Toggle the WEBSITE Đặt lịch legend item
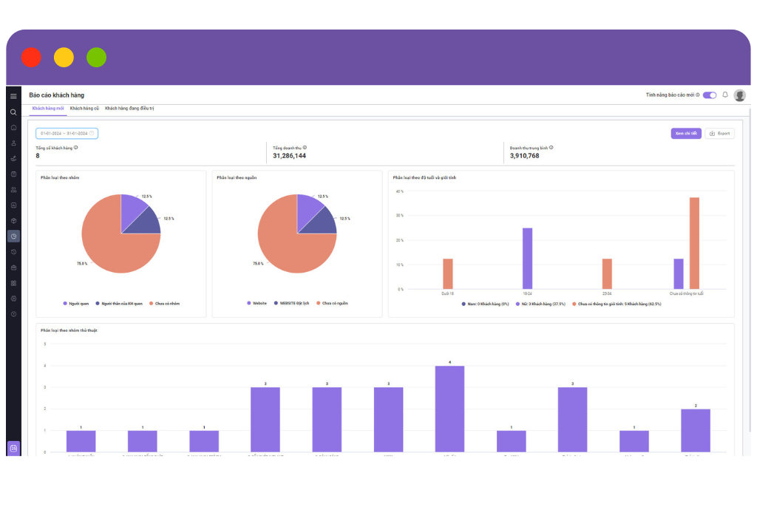This screenshot has height=532, width=757. (291, 303)
